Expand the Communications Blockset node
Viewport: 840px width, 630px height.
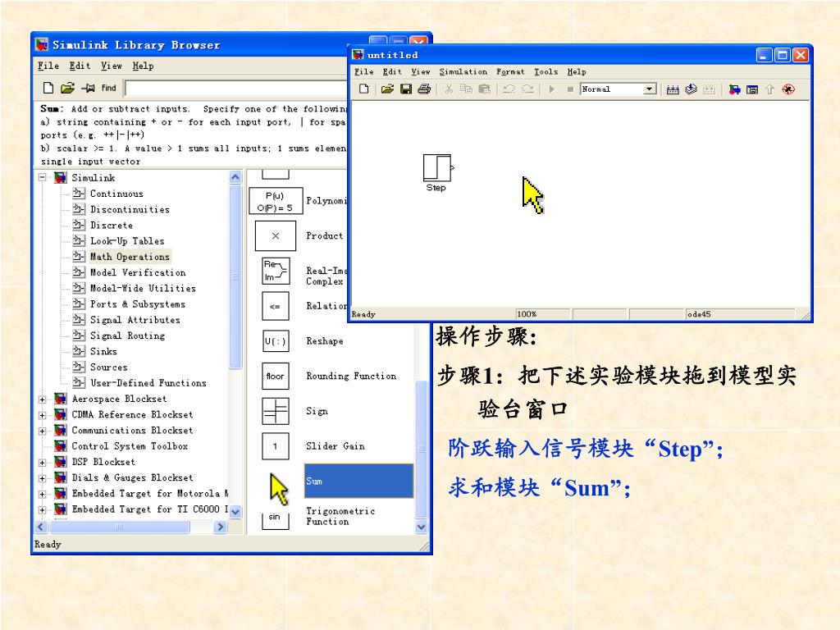click(43, 431)
